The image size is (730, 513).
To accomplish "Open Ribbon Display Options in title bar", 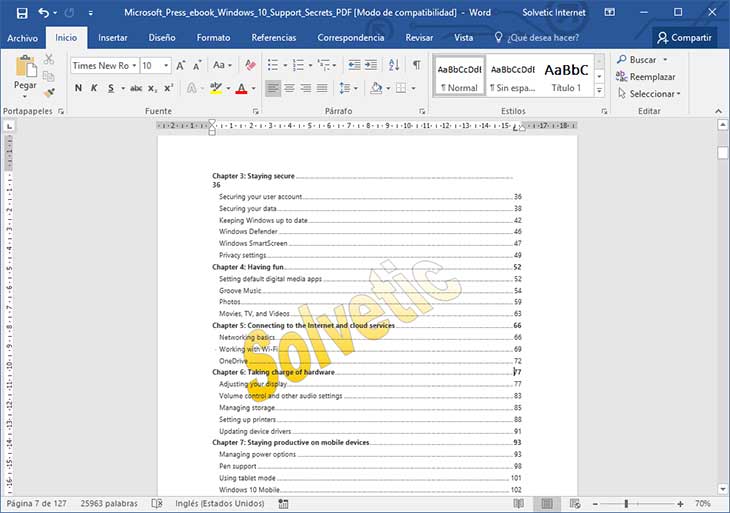I will (609, 13).
